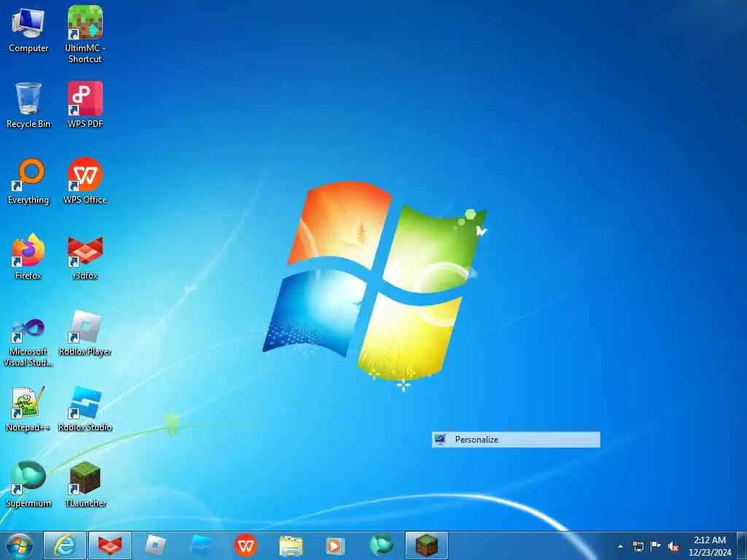Screen dimensions: 747x560
Task: Launch Roblox Player from the taskbar
Action: pos(155,545)
